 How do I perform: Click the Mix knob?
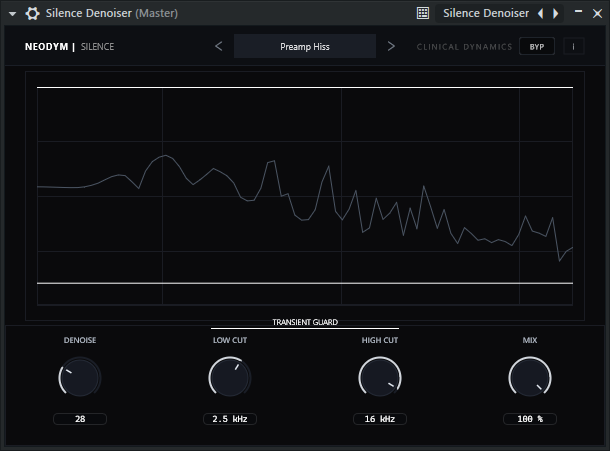point(530,377)
